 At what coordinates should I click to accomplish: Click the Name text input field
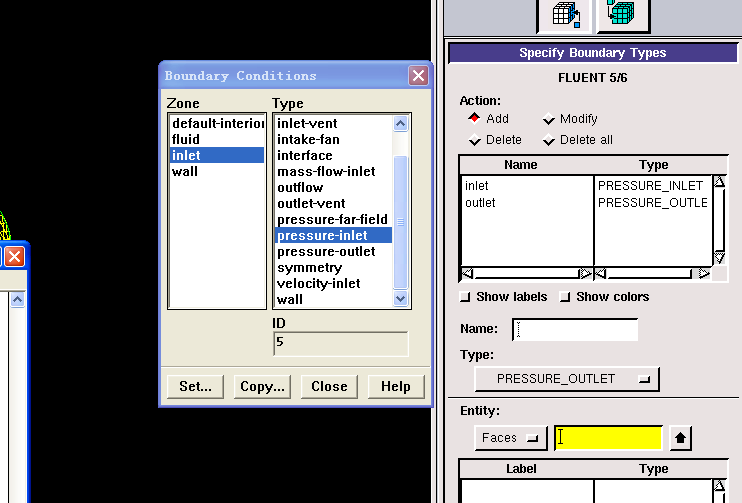tap(575, 329)
